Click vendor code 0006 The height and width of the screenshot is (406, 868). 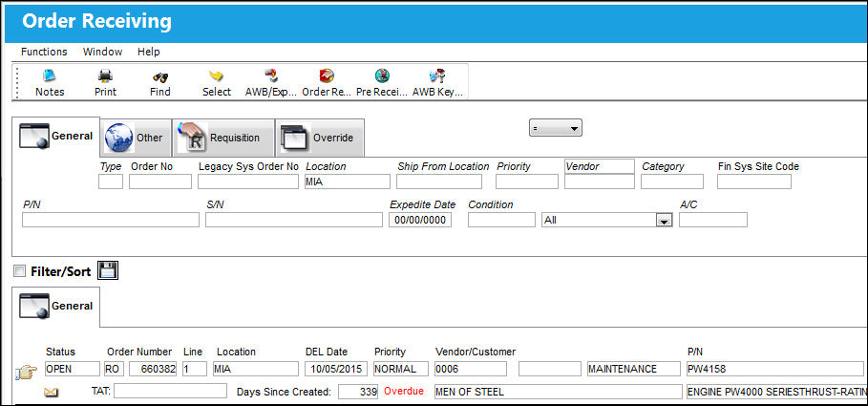[x=471, y=369]
